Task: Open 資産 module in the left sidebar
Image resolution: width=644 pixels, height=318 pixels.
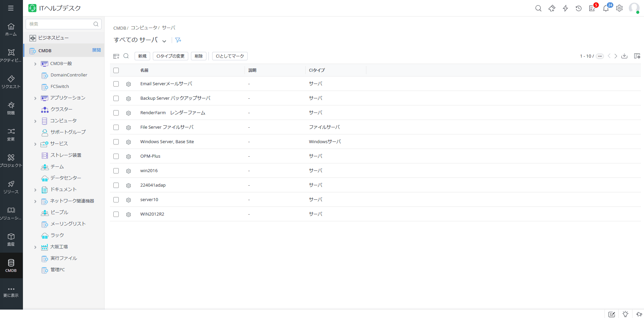Action: pos(11,240)
